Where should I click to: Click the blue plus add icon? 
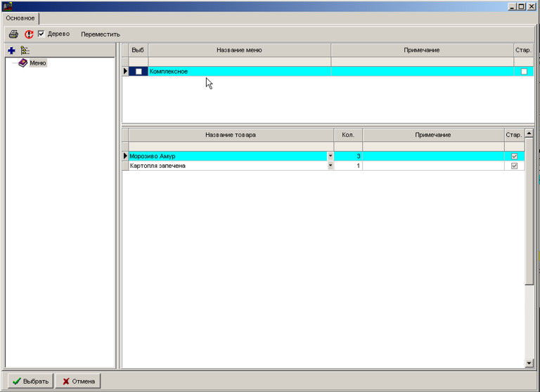[11, 51]
